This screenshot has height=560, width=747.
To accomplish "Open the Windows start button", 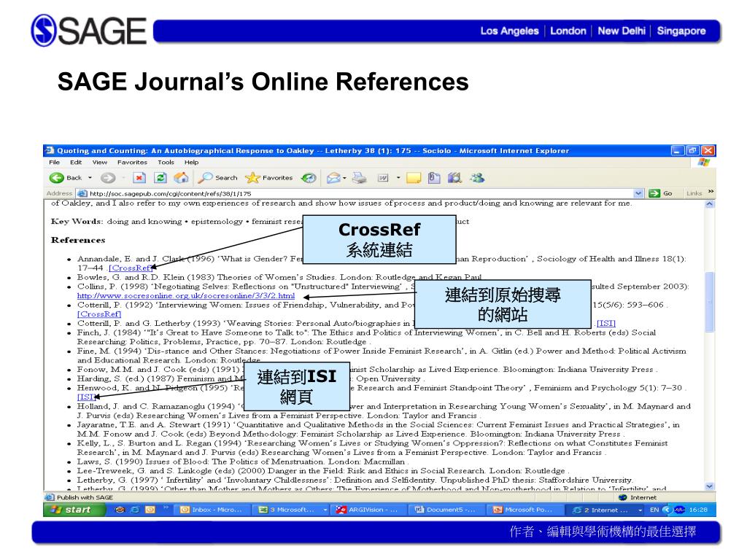I will [74, 510].
